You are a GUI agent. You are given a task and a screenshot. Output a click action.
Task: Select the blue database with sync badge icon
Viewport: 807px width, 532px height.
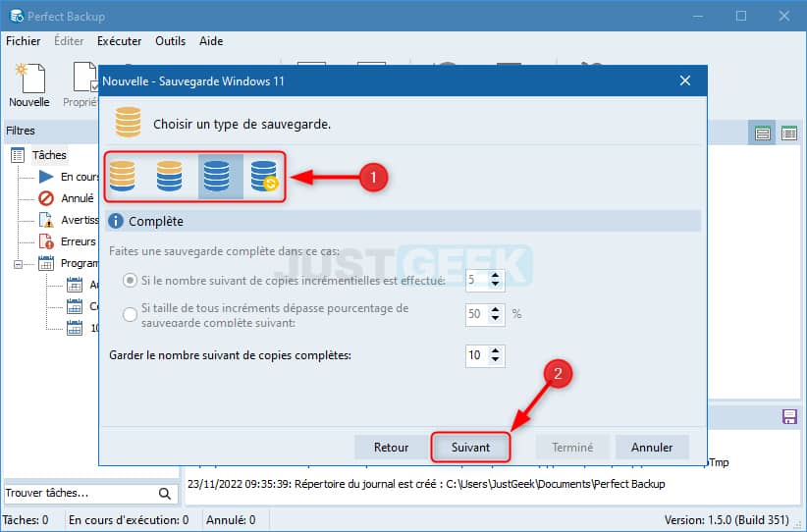(264, 176)
